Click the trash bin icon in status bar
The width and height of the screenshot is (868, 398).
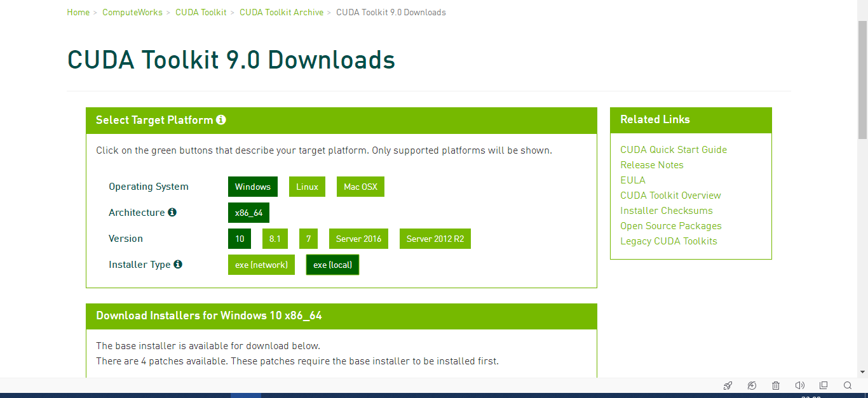pos(776,385)
